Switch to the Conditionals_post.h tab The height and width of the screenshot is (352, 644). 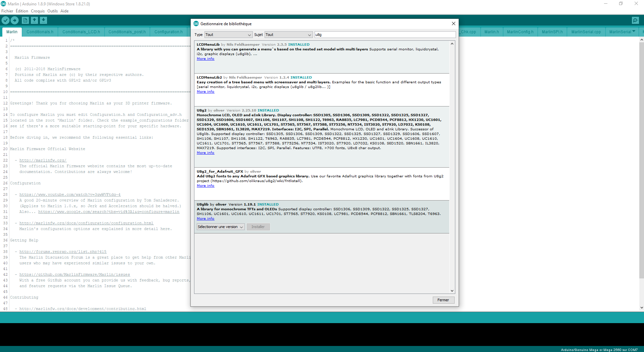coord(127,32)
